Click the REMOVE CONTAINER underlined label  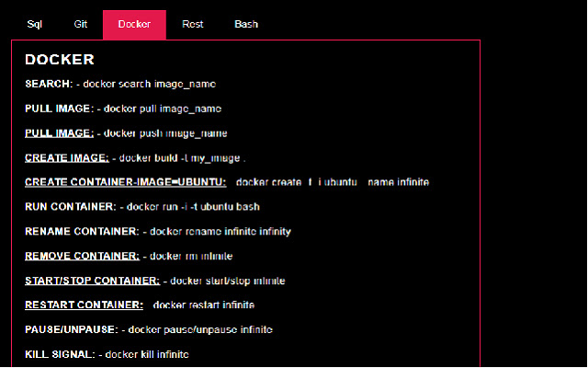click(82, 256)
